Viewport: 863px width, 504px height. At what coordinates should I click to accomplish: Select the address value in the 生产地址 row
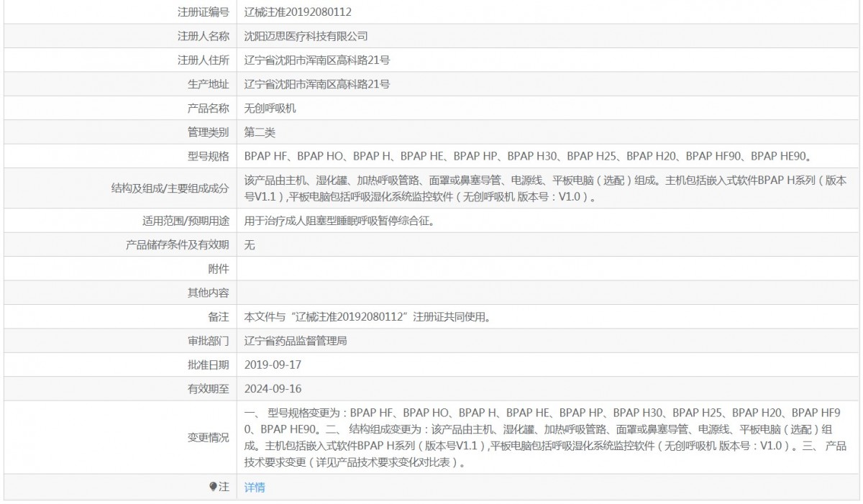coord(317,84)
